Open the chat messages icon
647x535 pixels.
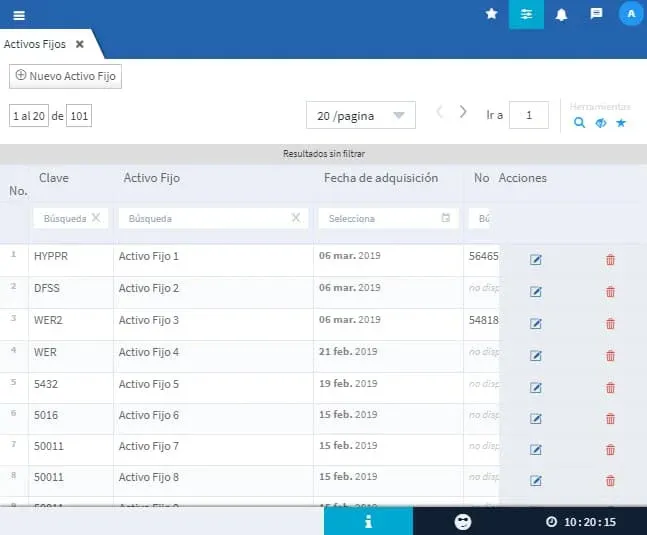tap(596, 14)
